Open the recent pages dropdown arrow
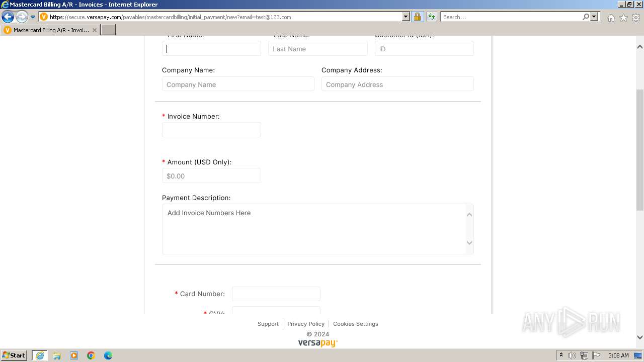The image size is (644, 362). coord(33,17)
